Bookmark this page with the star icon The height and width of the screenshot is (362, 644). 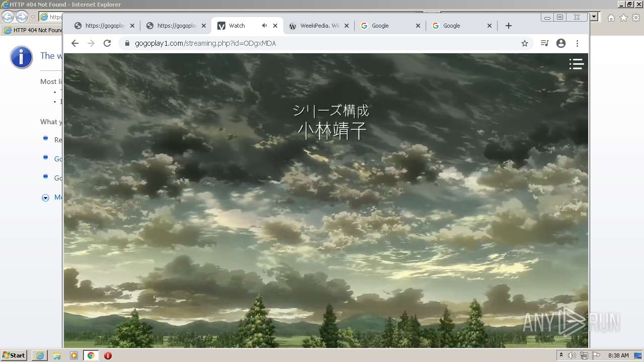coord(525,43)
